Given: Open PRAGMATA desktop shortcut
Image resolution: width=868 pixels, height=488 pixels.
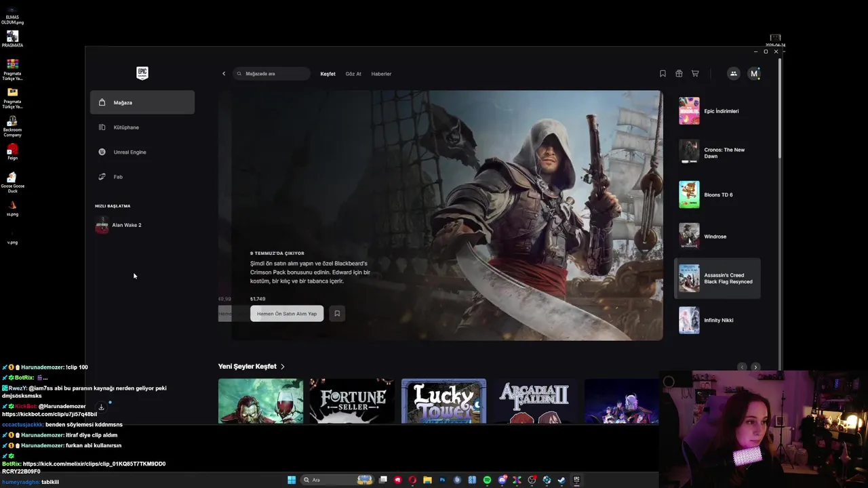Looking at the screenshot, I should pos(12,39).
